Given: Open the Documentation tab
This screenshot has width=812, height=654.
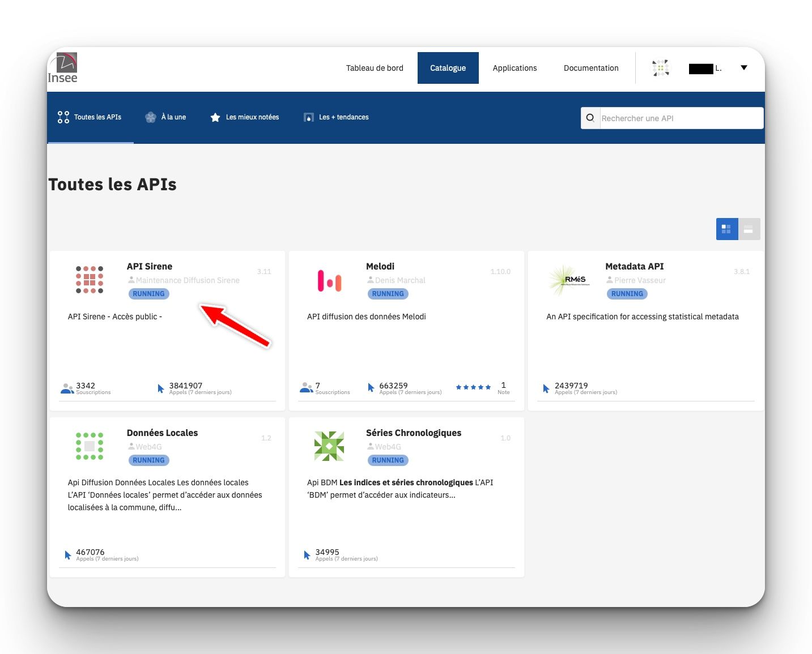Looking at the screenshot, I should coord(591,68).
